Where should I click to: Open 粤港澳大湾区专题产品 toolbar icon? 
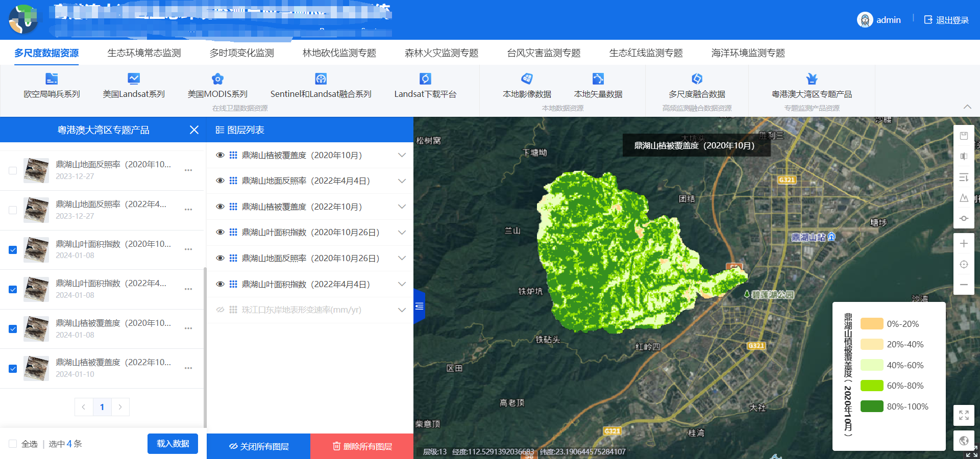812,79
